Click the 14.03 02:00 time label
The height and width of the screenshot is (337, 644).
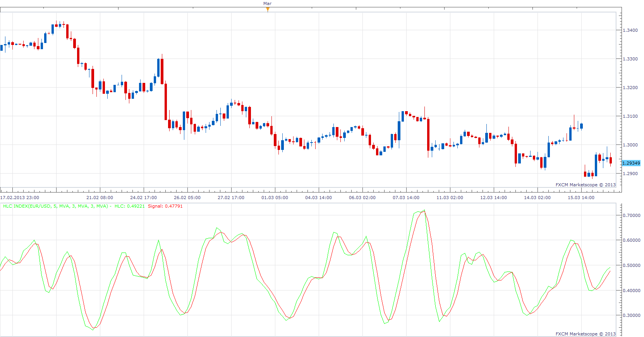pos(538,198)
